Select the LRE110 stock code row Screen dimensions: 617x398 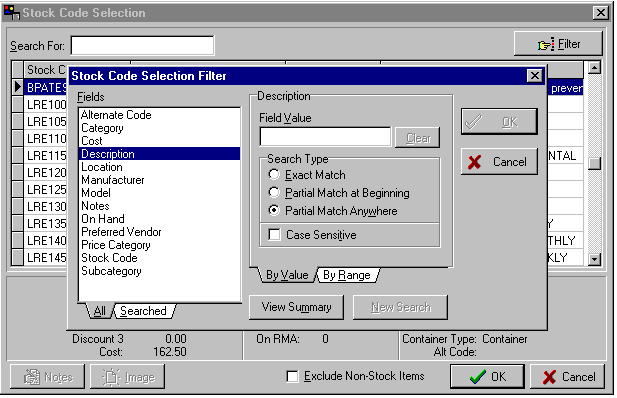pyautogui.click(x=46, y=139)
